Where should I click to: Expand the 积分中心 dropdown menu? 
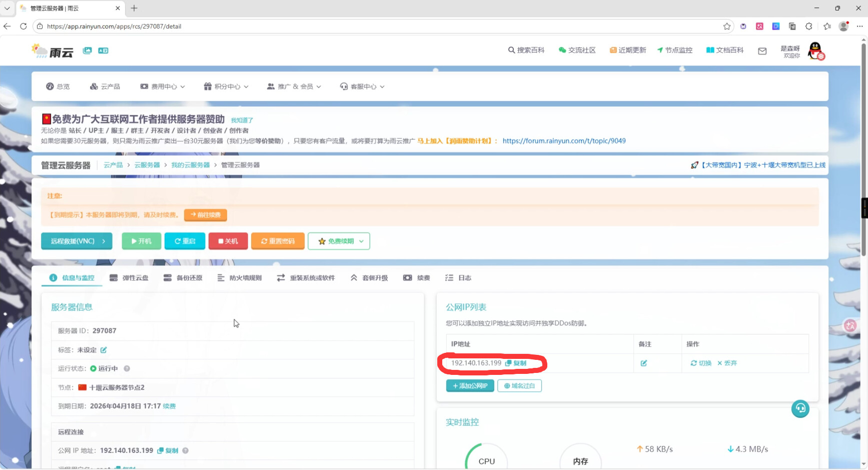pos(226,87)
